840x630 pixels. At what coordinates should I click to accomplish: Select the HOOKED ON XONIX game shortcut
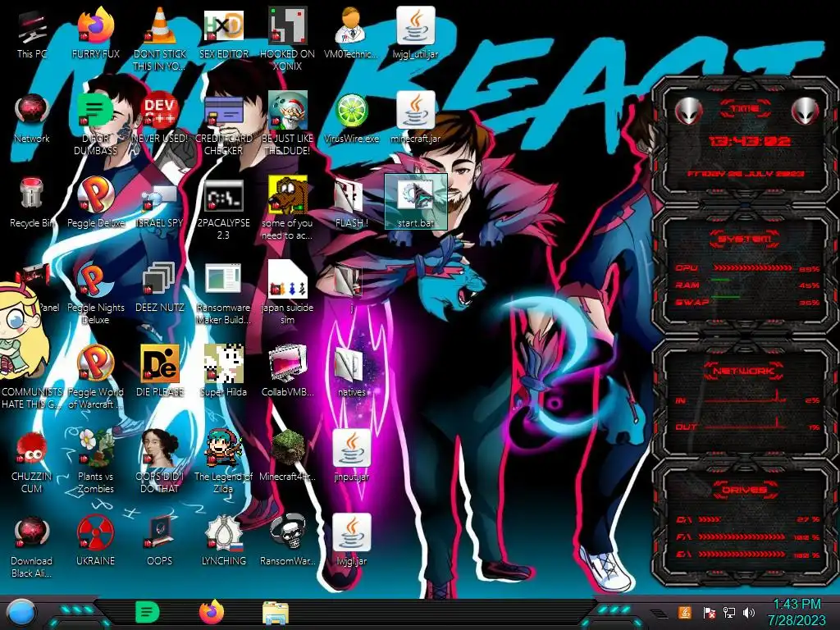[x=287, y=39]
